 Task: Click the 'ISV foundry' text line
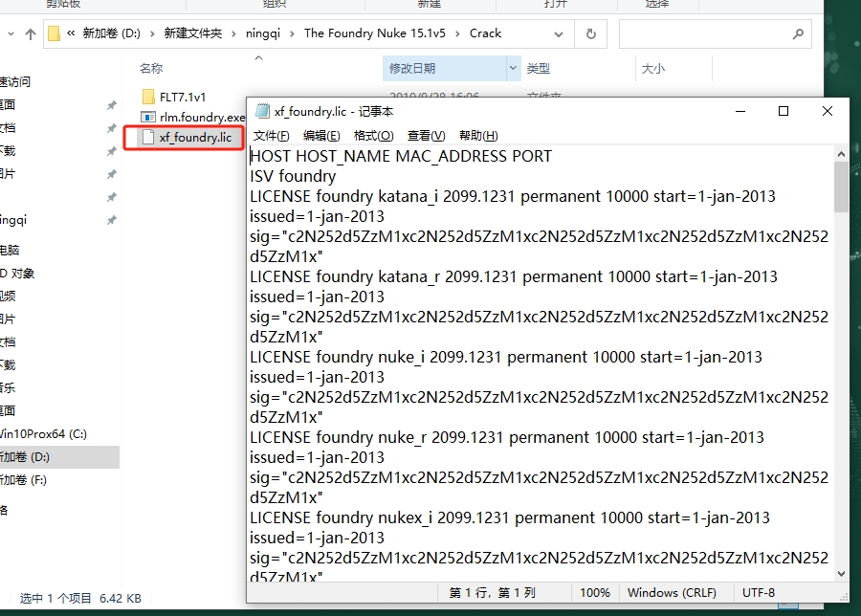293,176
